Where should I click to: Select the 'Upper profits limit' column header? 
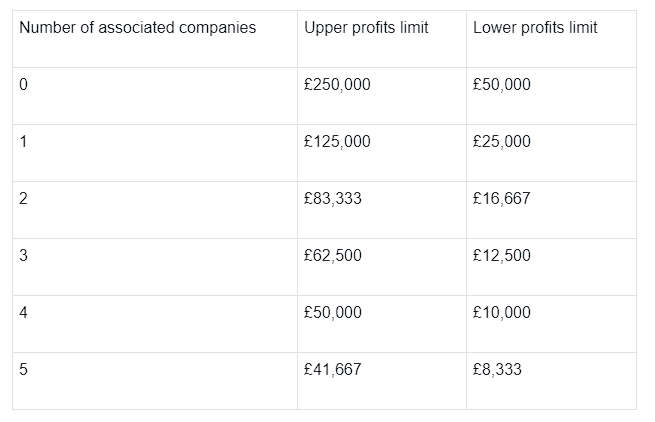coord(366,28)
